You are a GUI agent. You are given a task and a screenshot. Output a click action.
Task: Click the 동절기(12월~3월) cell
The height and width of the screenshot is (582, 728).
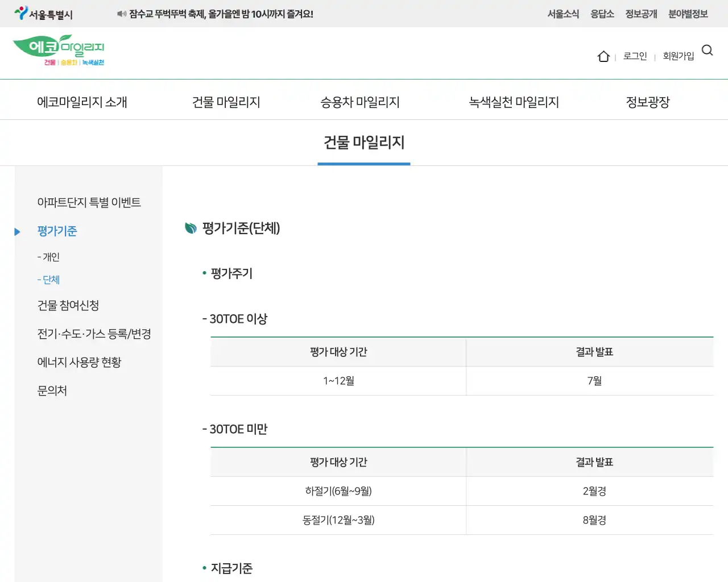338,520
